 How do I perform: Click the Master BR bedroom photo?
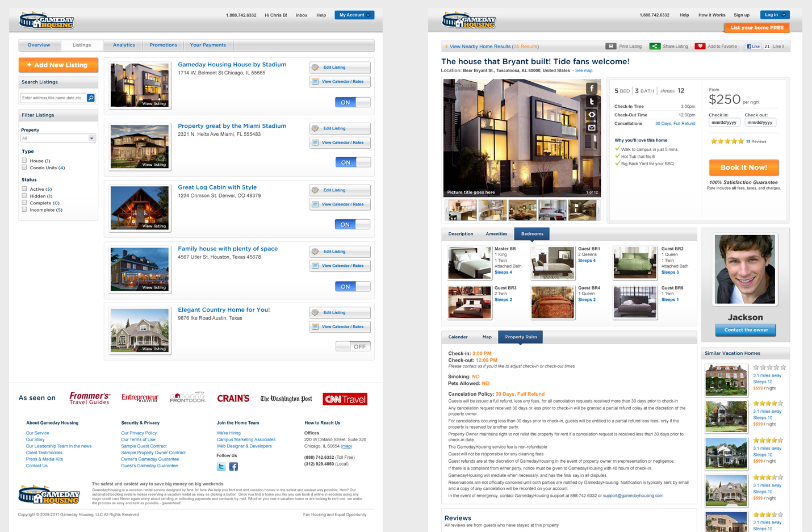(x=469, y=262)
